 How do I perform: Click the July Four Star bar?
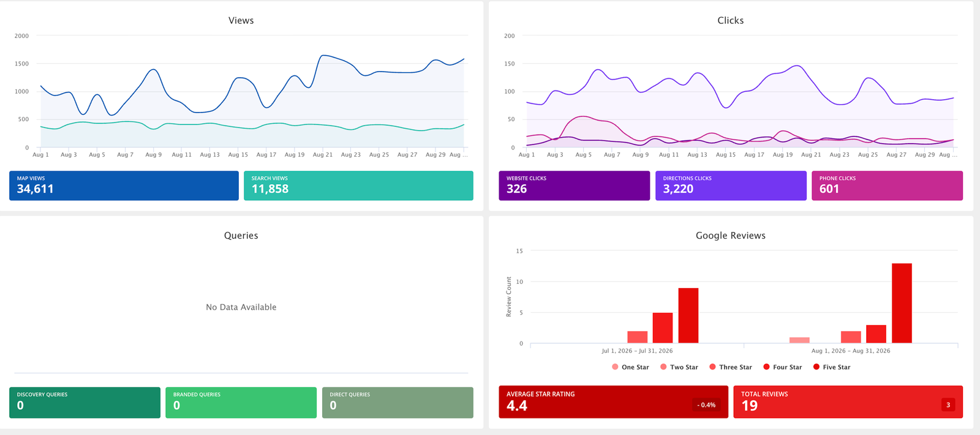pyautogui.click(x=663, y=328)
